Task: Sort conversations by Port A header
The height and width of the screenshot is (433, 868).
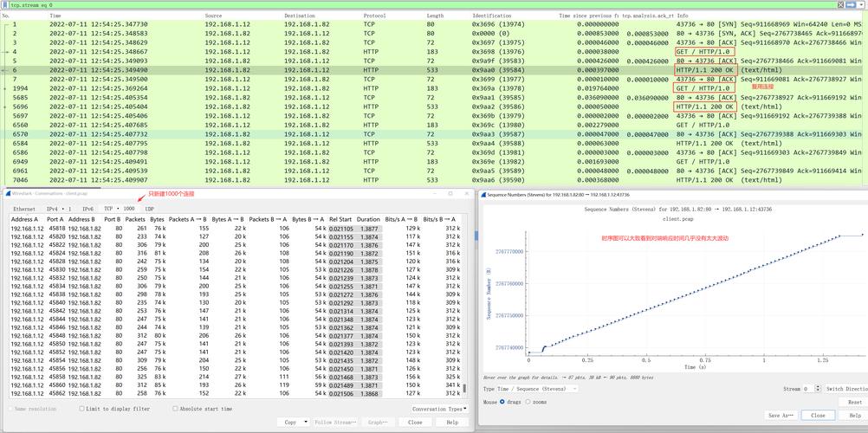Action: coord(55,219)
